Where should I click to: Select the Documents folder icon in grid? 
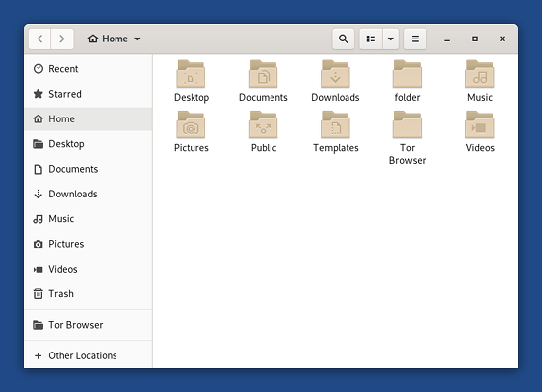(264, 74)
